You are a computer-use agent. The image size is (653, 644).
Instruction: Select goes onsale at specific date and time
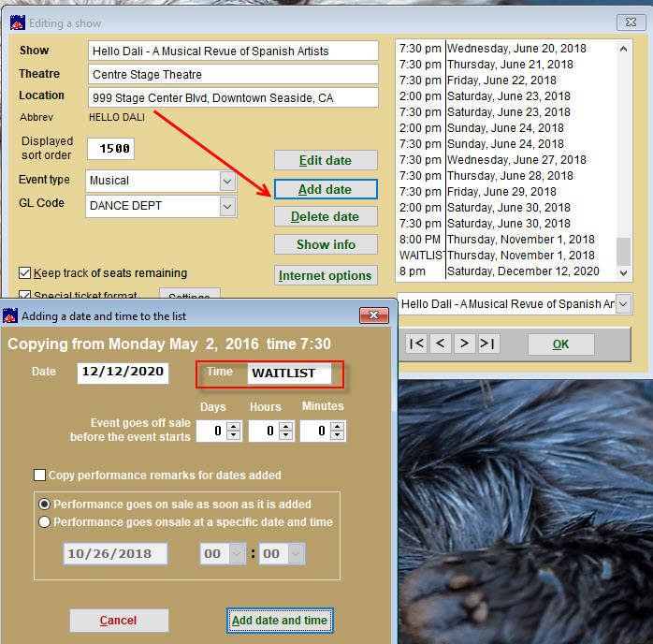(x=45, y=522)
